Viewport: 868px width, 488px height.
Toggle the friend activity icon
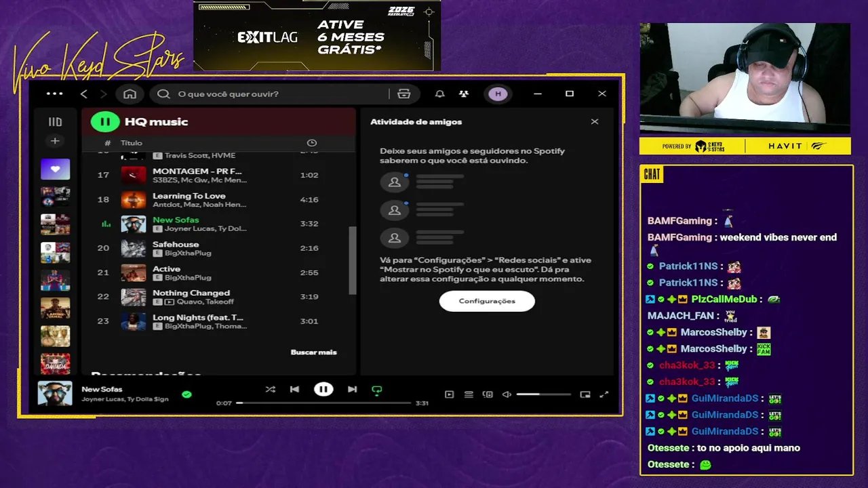coord(464,94)
